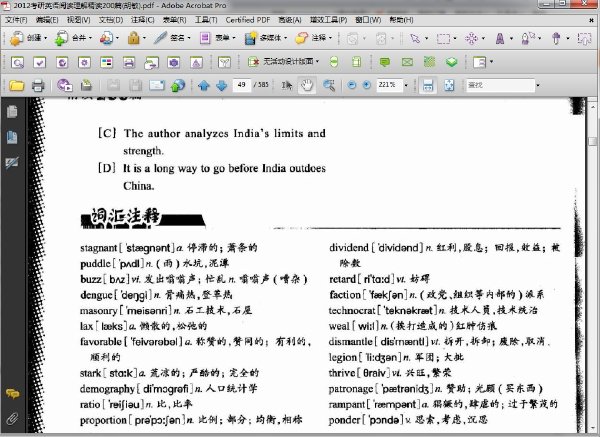The image size is (600, 437).
Task: Click the green envelope plug-in icon
Action: tap(407, 62)
